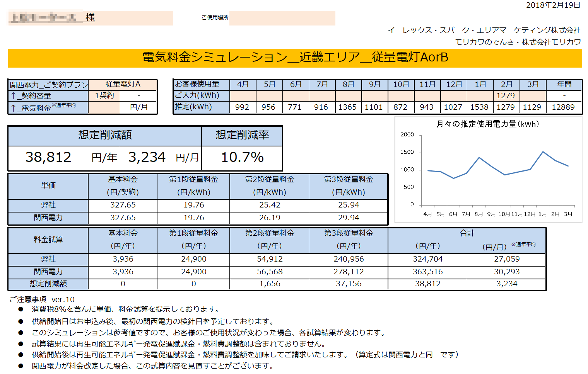588x374 pixels.
Task: Click 弊社 second-tier unit price 25.42
Action: tap(270, 205)
